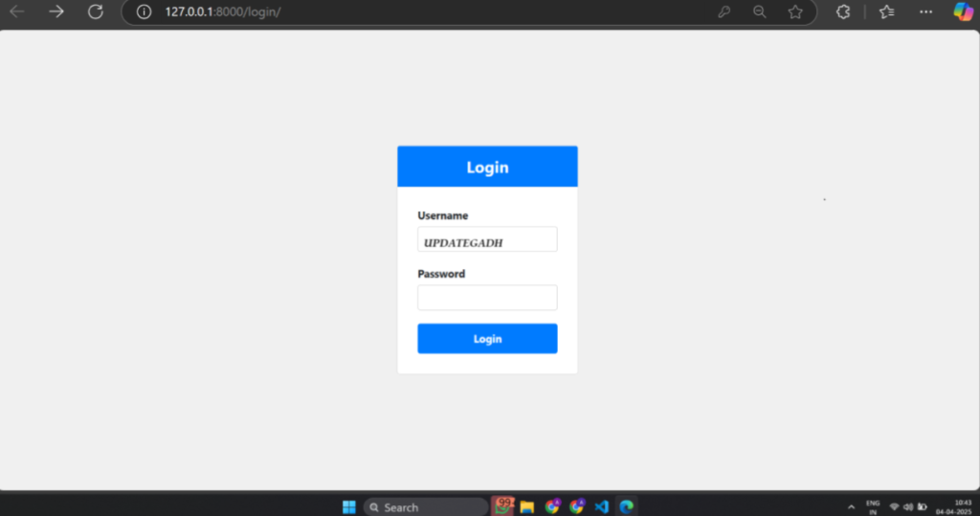
Task: Open first Chrome profile icon on taskbar
Action: pos(552,506)
